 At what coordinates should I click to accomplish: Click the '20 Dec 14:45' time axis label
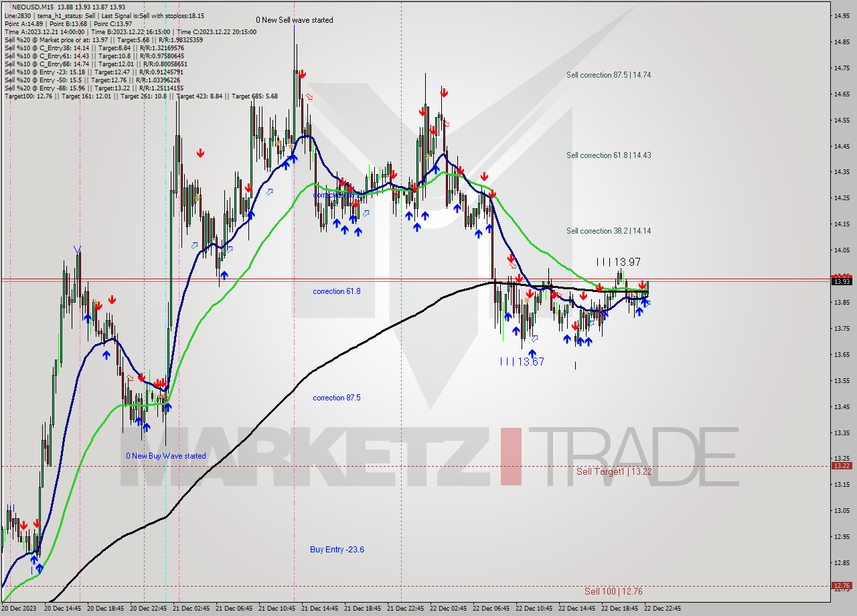tap(63, 609)
